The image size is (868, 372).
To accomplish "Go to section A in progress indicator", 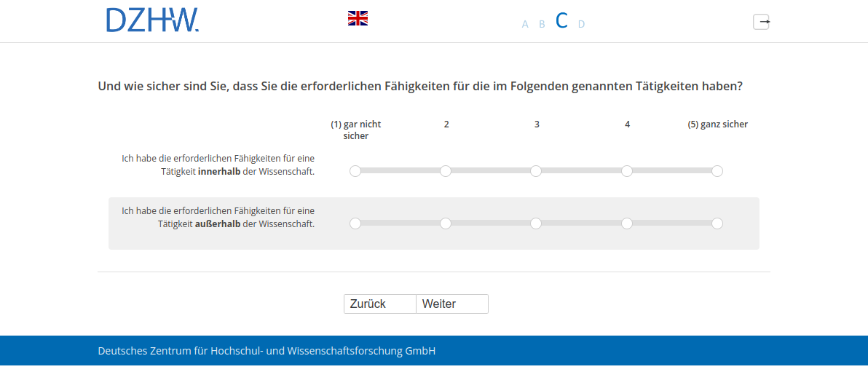I will point(525,24).
